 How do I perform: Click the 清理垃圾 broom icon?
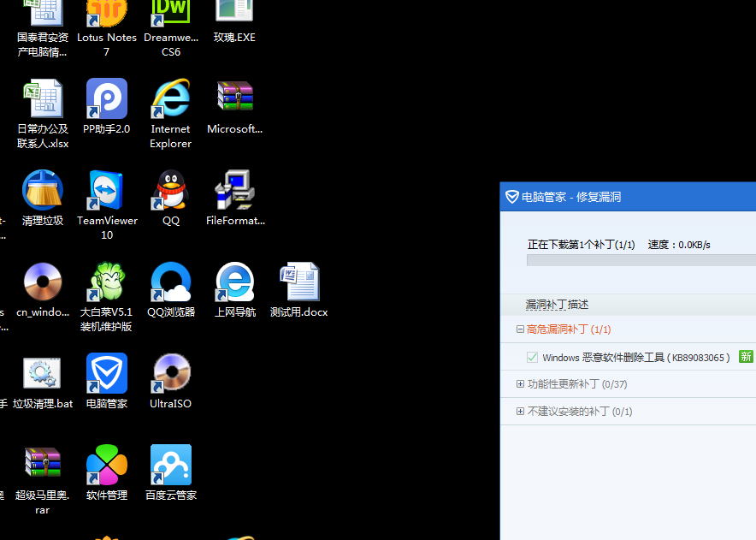43,190
